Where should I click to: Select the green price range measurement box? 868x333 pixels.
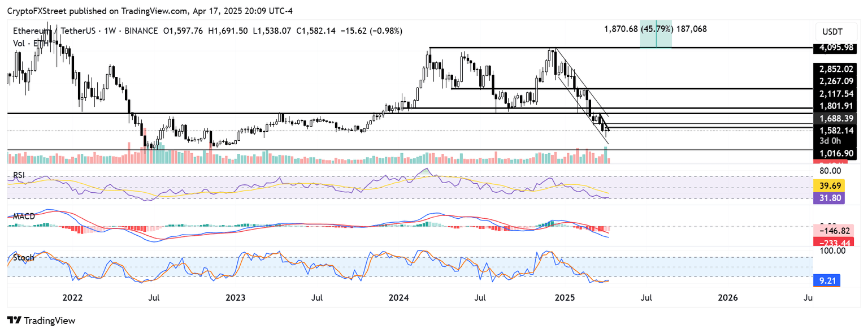pos(656,36)
